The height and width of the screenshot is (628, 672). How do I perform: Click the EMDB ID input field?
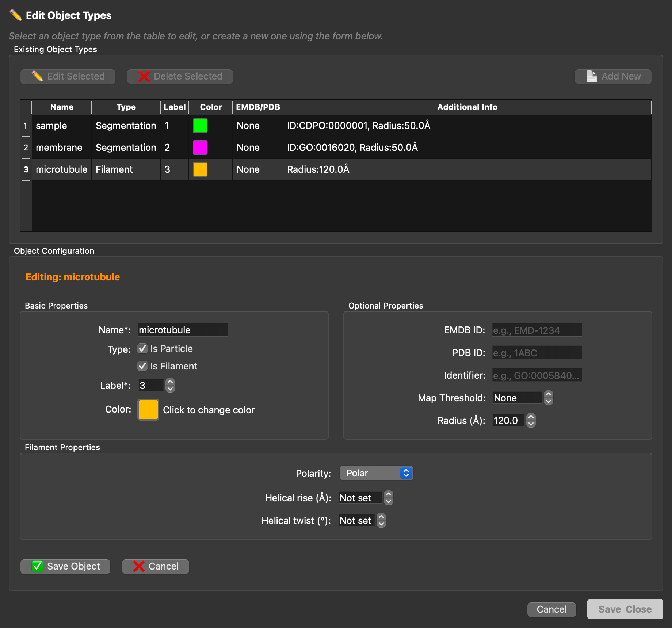[x=537, y=330]
